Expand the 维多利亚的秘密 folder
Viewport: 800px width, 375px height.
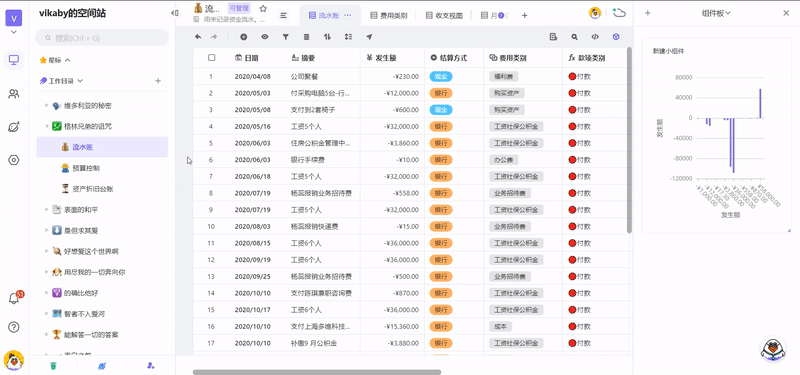[46, 106]
